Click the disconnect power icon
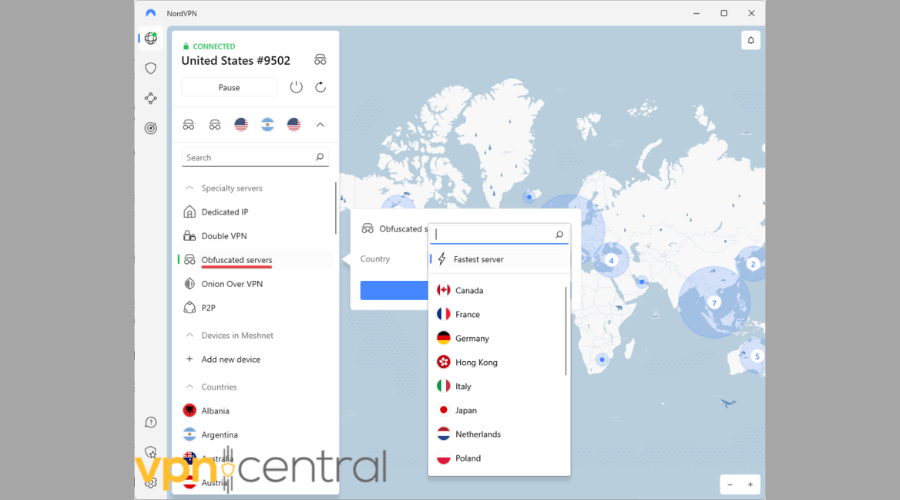Image resolution: width=900 pixels, height=500 pixels. point(296,87)
